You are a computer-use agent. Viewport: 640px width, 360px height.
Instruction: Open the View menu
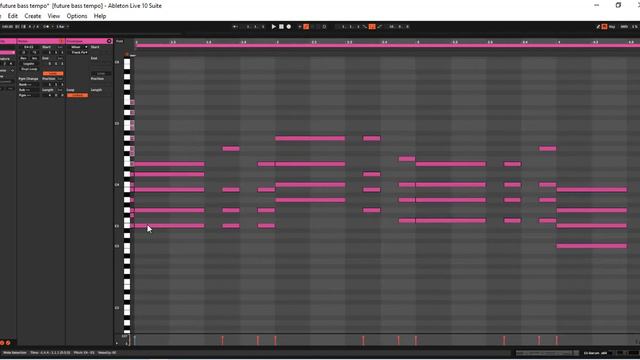point(53,16)
